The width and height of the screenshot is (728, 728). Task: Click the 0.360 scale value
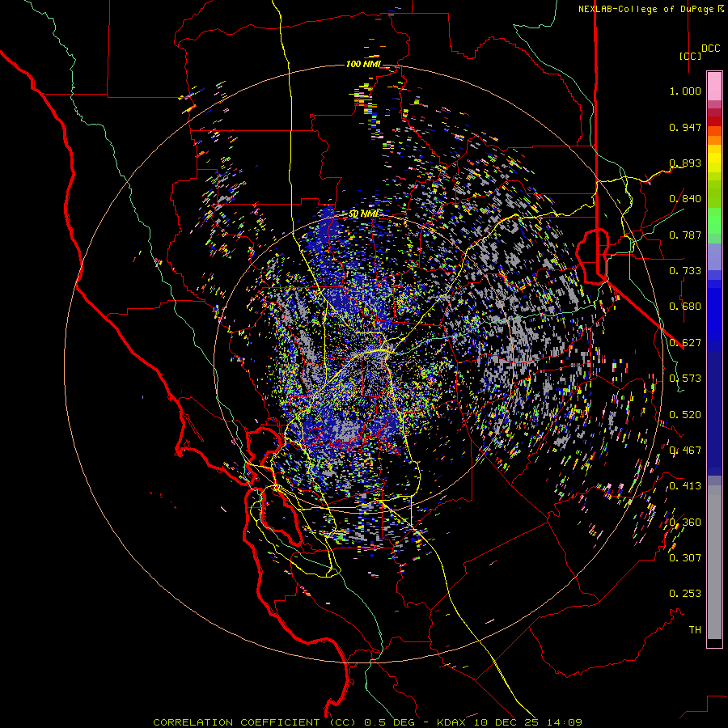click(x=685, y=523)
